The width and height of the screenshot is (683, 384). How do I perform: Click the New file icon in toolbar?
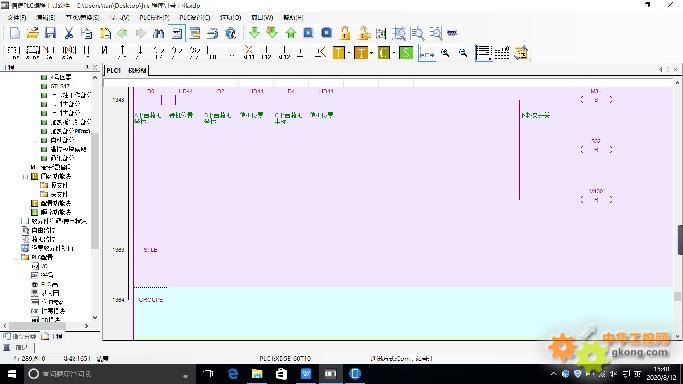point(15,33)
